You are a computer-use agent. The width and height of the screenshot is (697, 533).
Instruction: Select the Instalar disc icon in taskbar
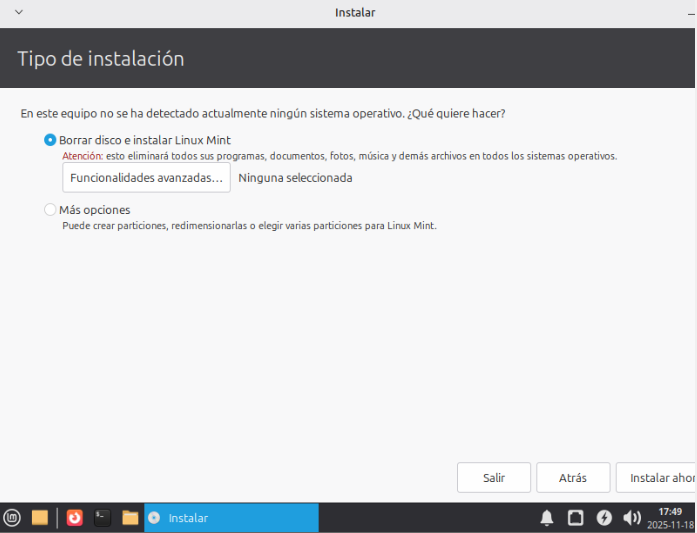tap(154, 518)
